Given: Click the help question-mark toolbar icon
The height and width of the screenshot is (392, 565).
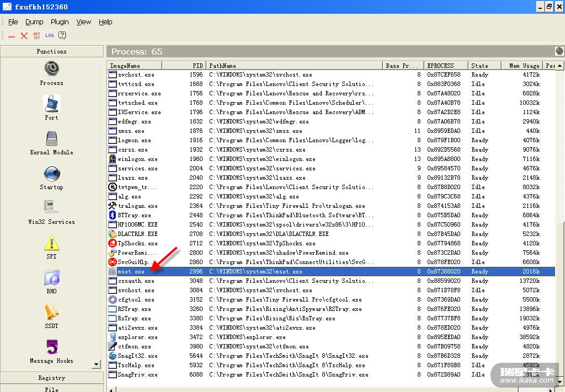Looking at the screenshot, I should pyautogui.click(x=62, y=35).
